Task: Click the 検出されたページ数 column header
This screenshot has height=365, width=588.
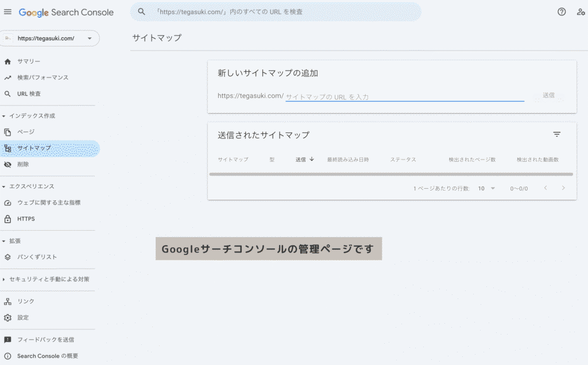Action: tap(472, 160)
